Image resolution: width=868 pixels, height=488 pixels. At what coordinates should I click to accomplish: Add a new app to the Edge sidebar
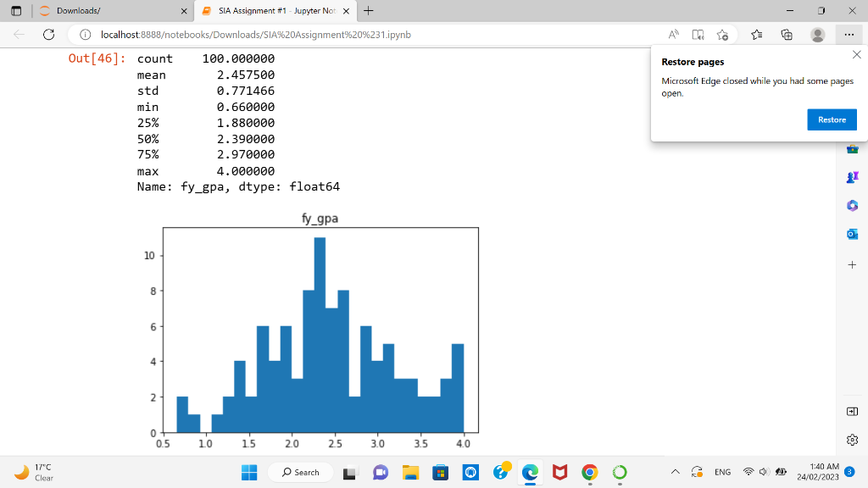click(852, 264)
